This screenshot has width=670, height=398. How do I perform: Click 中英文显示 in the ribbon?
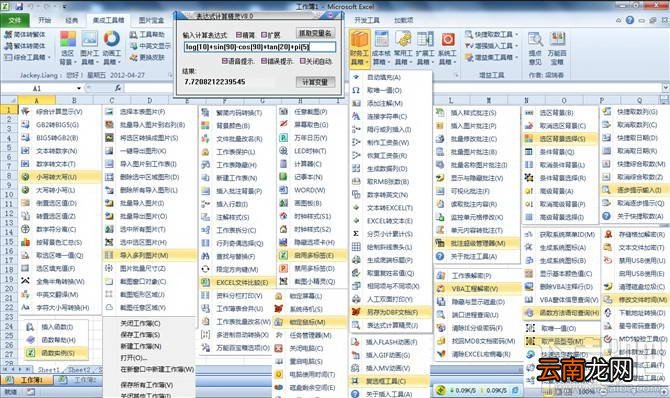pos(150,45)
